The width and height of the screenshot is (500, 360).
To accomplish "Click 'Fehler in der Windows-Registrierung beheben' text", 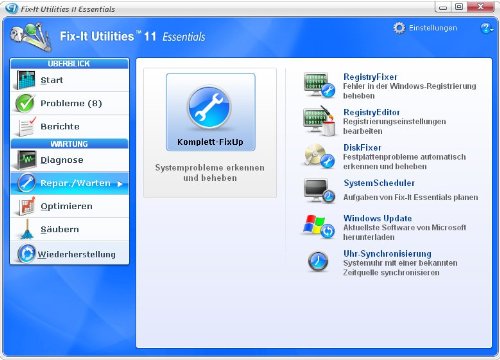I will (x=410, y=91).
